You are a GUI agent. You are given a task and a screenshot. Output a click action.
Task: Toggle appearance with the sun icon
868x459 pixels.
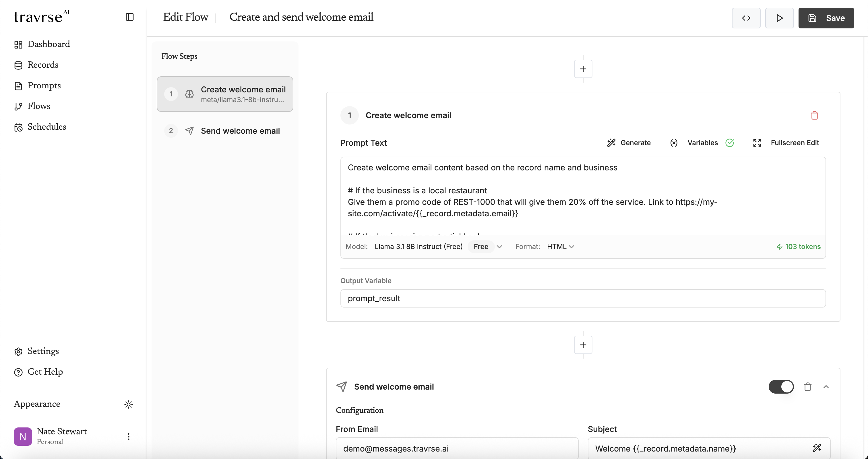pos(129,404)
